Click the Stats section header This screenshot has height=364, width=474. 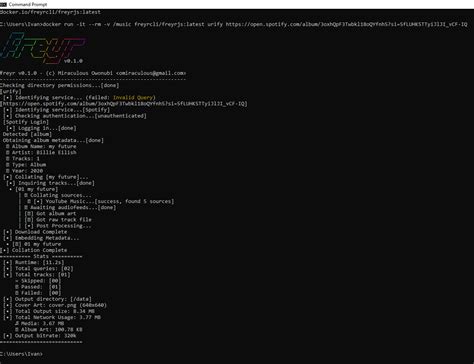[x=41, y=256]
